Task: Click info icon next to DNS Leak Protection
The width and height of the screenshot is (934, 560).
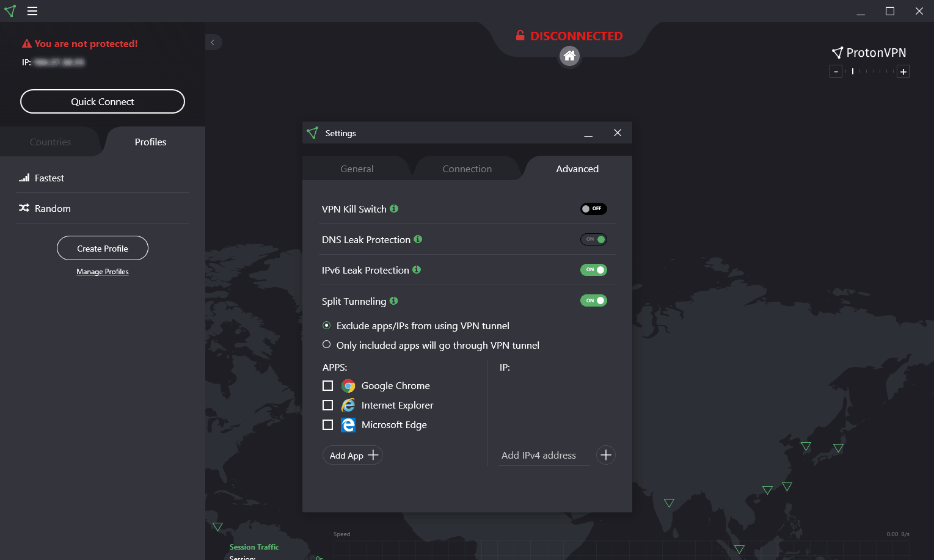Action: pyautogui.click(x=418, y=239)
